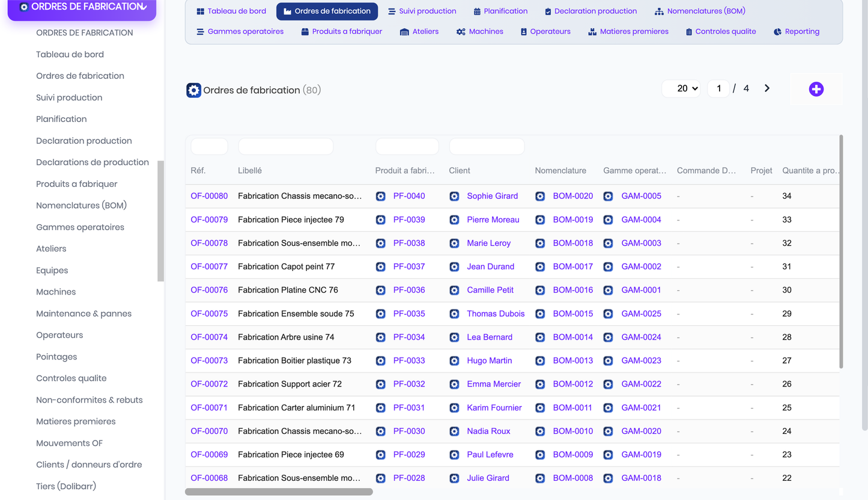Screen dimensions: 868x500
Task: Open the Machines tab
Action: tap(479, 31)
